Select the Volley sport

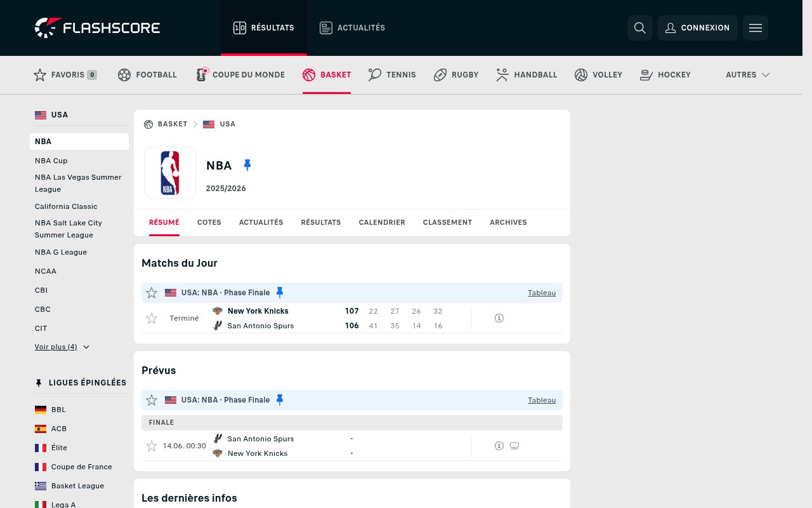pyautogui.click(x=598, y=75)
